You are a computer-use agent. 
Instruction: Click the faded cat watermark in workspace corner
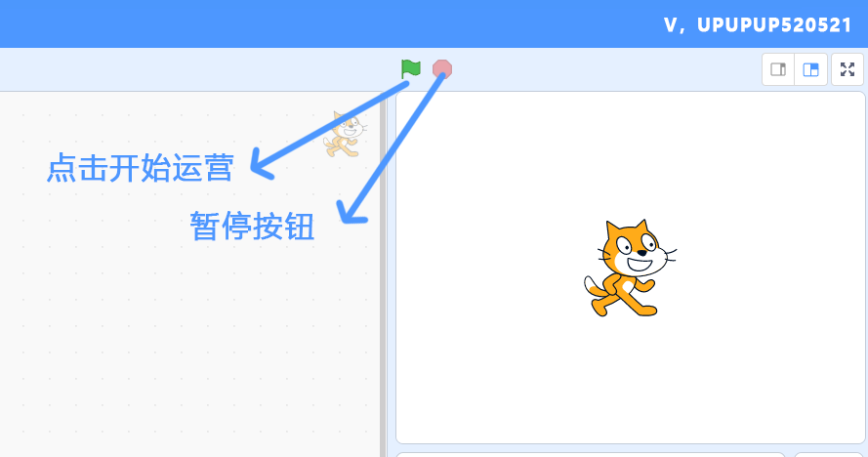346,134
